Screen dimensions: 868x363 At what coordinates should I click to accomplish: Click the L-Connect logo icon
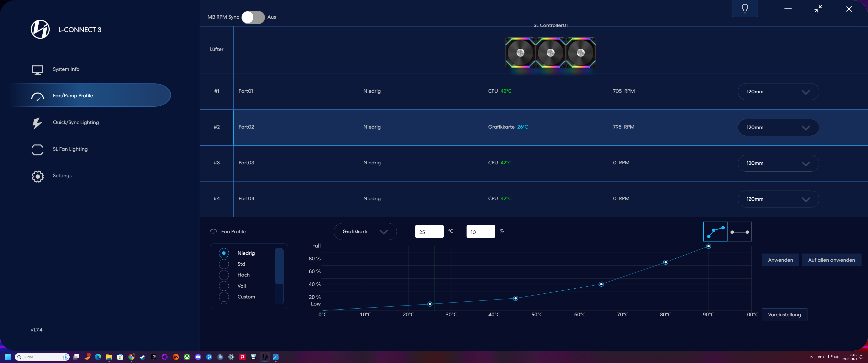(40, 29)
